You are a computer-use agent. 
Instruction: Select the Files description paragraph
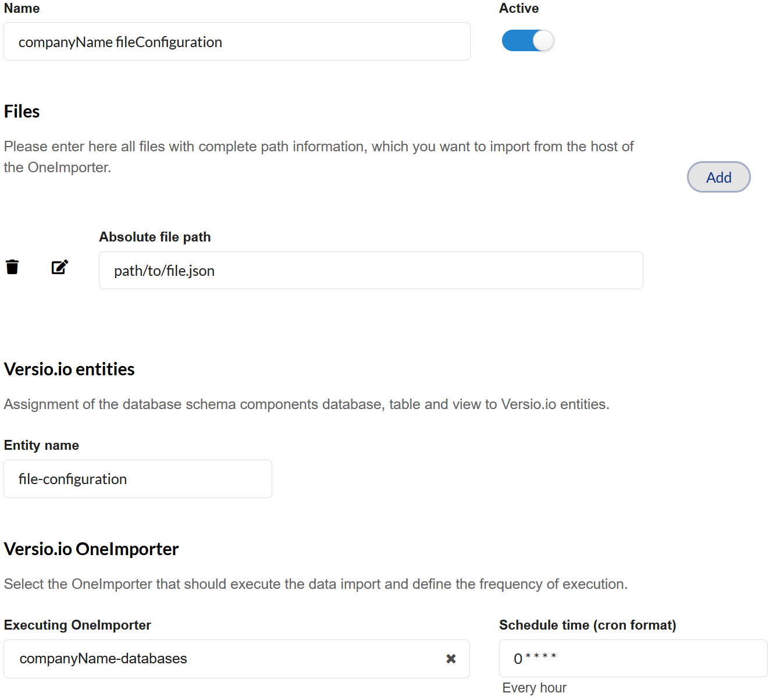(319, 157)
